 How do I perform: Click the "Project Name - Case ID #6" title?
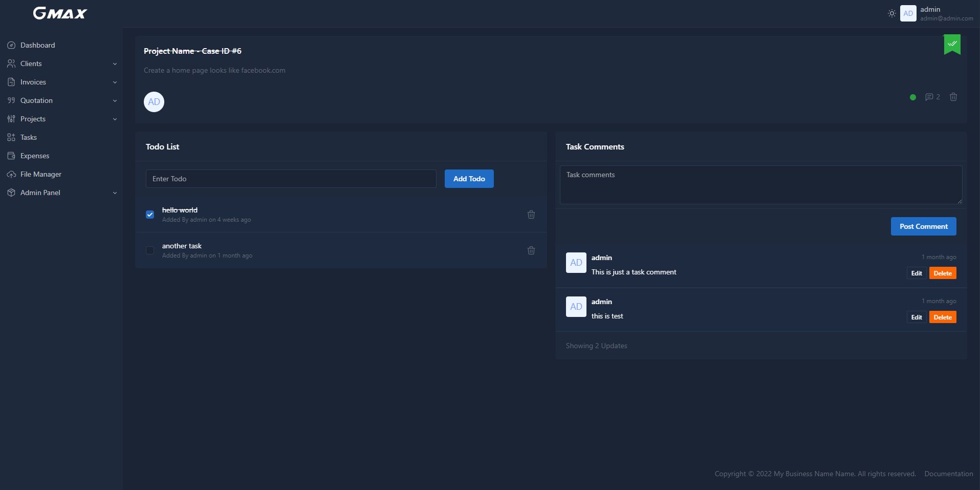click(192, 51)
